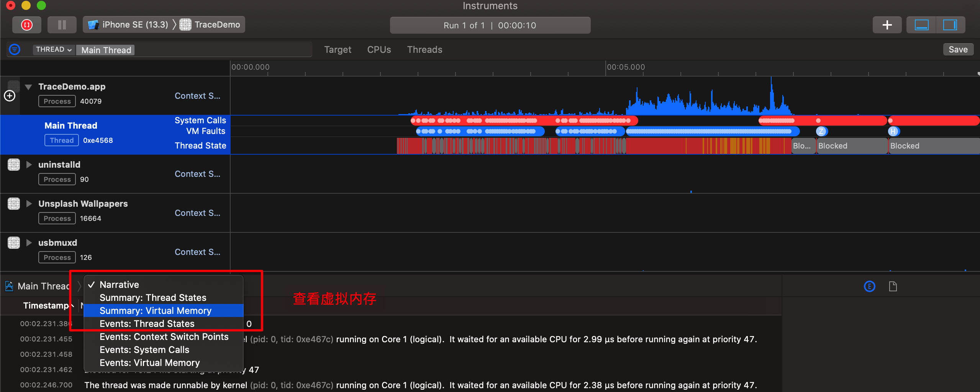Click the Run 1 of 1 status display
Screen dimensions: 980x392
(x=490, y=25)
